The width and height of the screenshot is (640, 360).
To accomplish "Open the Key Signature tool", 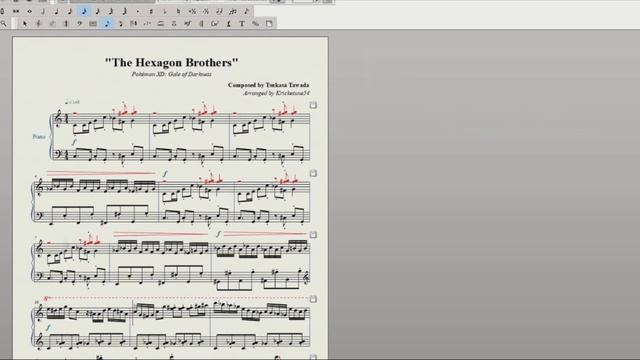I will point(52,24).
